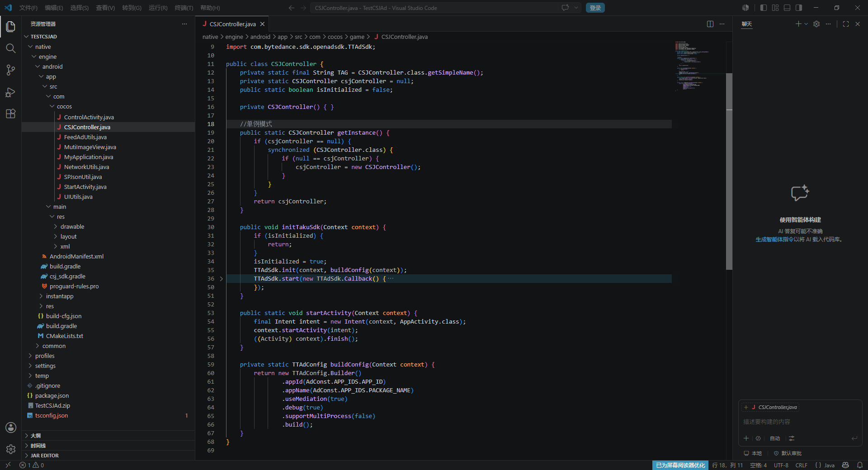Click the chat settings gear icon

pos(816,24)
